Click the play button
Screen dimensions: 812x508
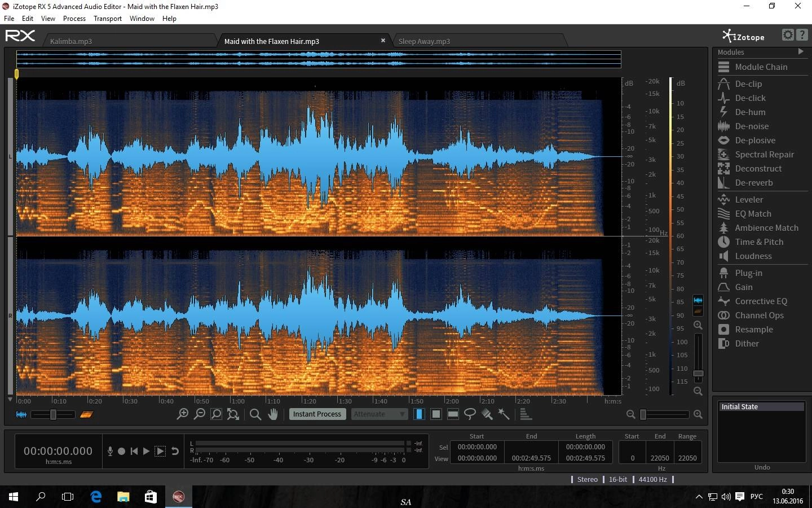[x=147, y=451]
